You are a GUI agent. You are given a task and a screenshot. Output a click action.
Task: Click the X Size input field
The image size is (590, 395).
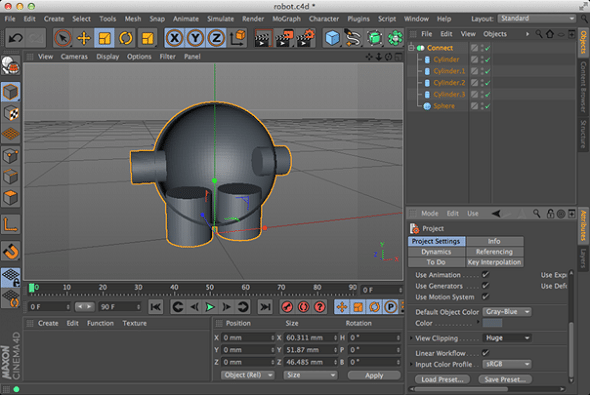(x=310, y=338)
